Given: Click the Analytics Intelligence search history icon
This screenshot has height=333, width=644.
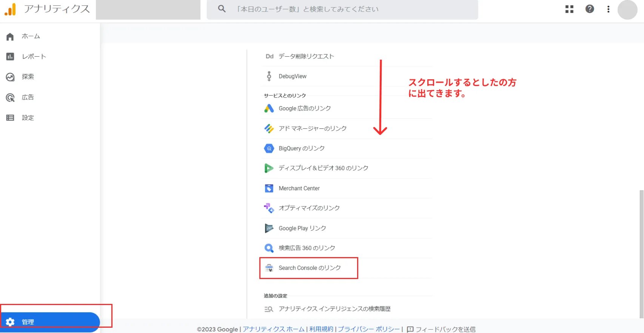Looking at the screenshot, I should 269,309.
